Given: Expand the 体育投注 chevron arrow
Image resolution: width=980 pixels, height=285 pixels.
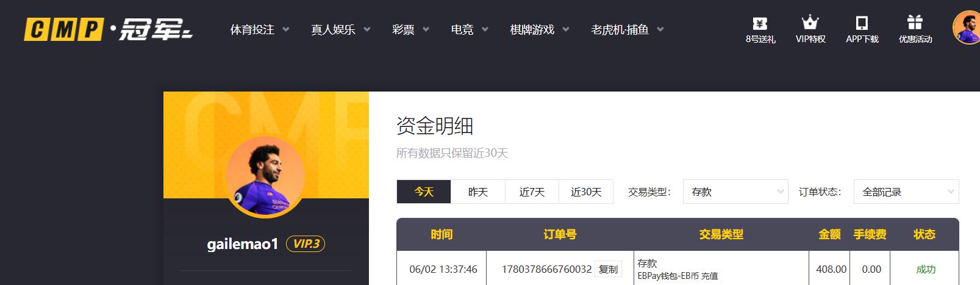Looking at the screenshot, I should 286,29.
